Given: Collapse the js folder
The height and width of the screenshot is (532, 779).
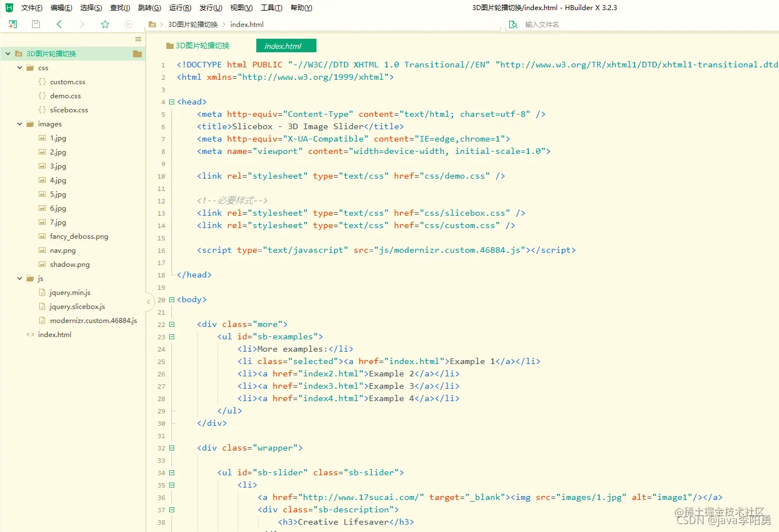Looking at the screenshot, I should pos(20,278).
